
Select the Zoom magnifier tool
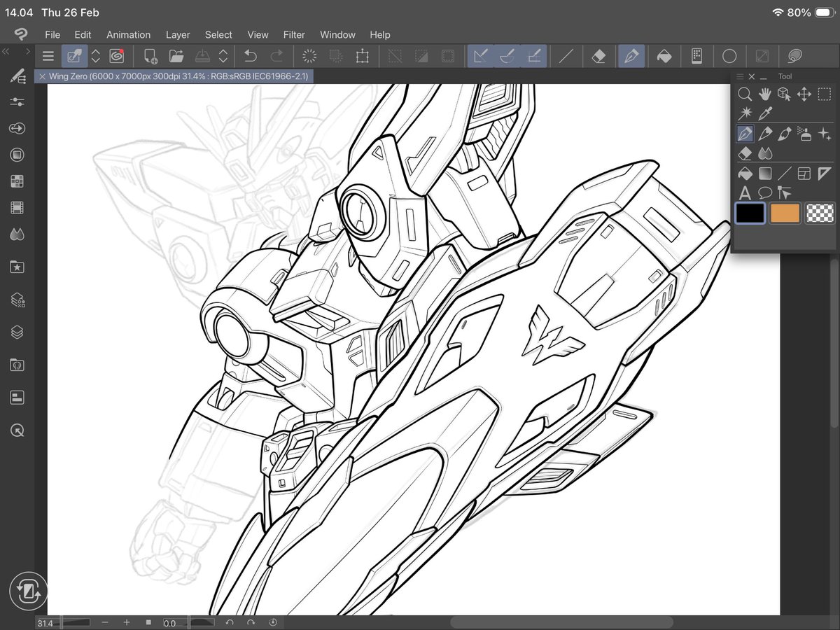click(x=745, y=94)
